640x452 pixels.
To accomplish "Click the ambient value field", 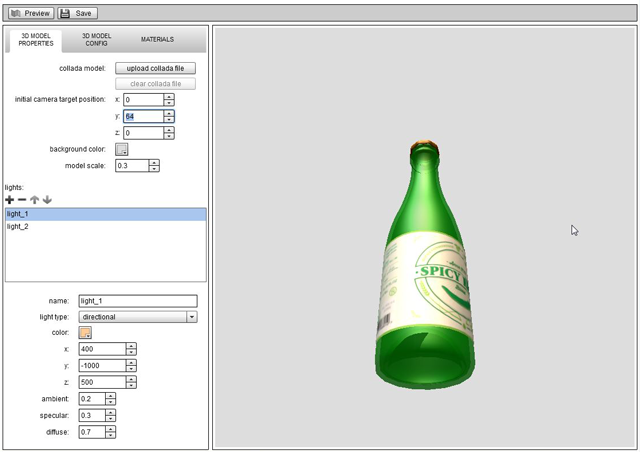I will (x=92, y=399).
